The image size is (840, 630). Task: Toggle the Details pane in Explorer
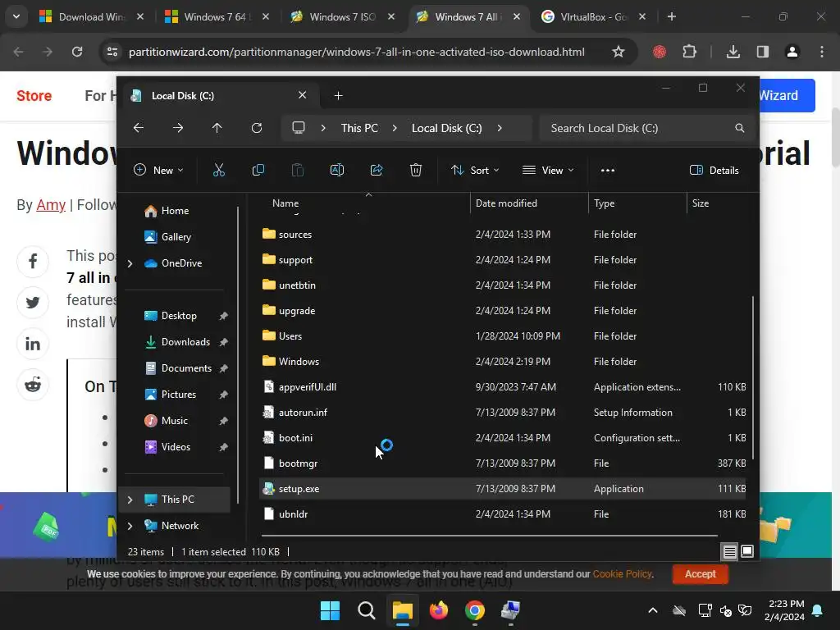[714, 171]
